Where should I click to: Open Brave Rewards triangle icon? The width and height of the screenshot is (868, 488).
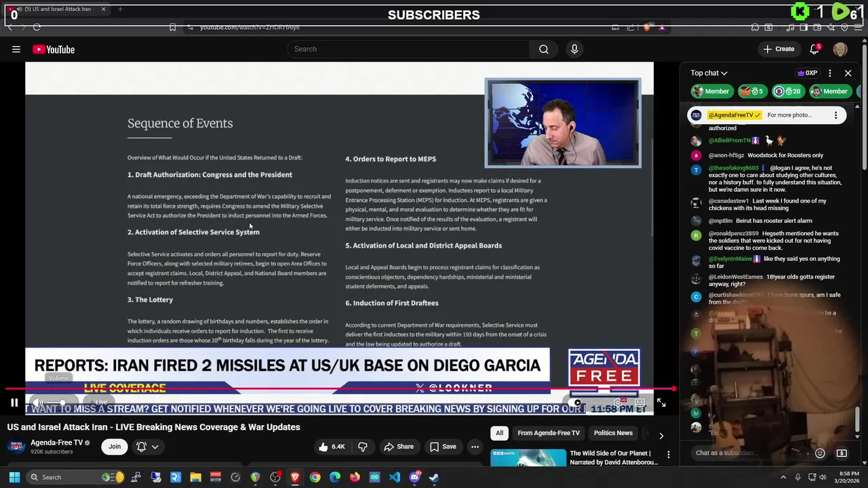662,27
